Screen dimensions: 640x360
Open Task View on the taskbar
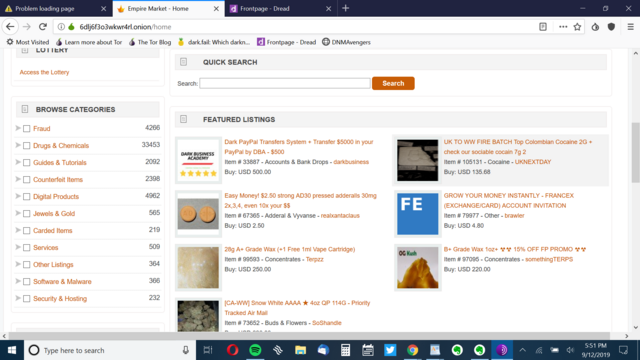coord(208,350)
